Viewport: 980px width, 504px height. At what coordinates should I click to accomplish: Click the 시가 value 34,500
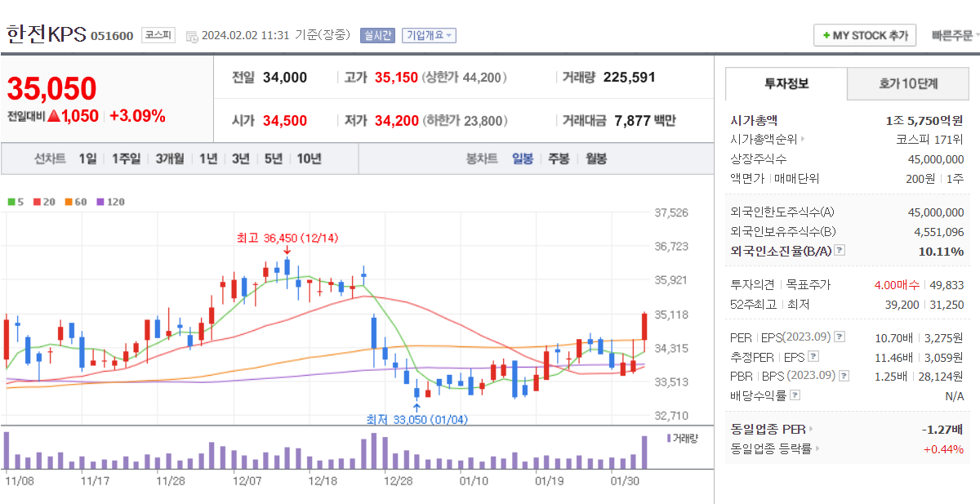click(x=285, y=121)
